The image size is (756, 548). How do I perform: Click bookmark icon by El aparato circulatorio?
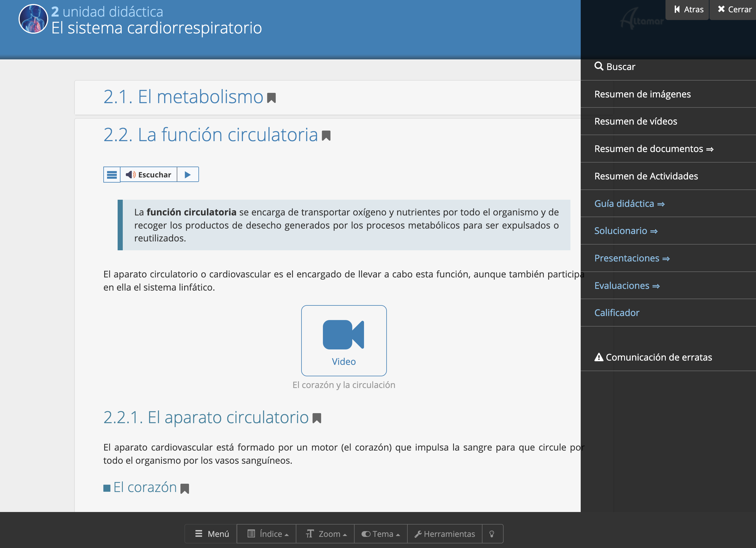pyautogui.click(x=317, y=418)
